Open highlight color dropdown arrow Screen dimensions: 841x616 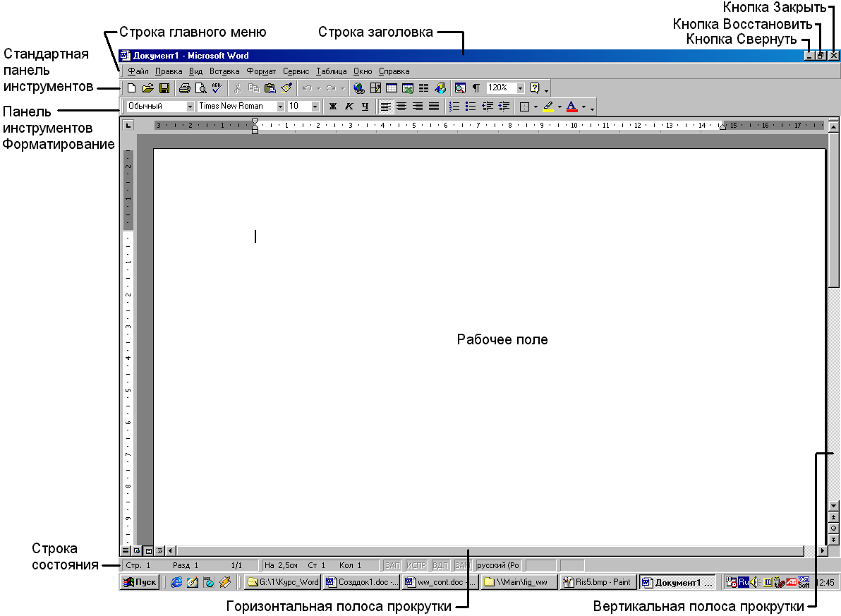point(559,107)
